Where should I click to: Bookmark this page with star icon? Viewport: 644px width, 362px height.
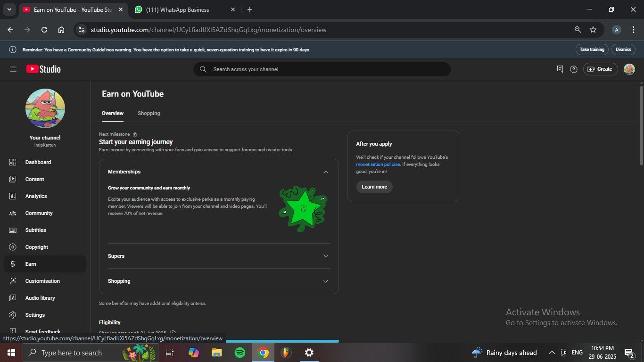click(x=593, y=30)
